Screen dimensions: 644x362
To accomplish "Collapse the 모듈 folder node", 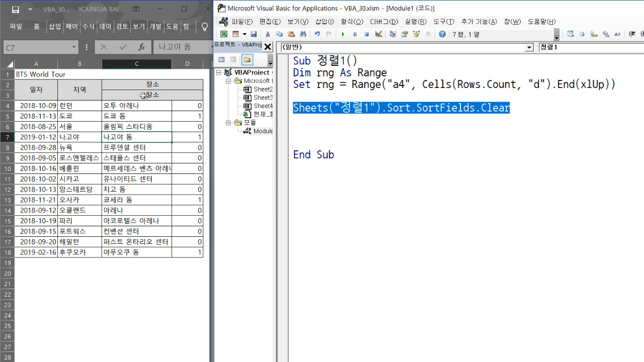I will (x=227, y=123).
